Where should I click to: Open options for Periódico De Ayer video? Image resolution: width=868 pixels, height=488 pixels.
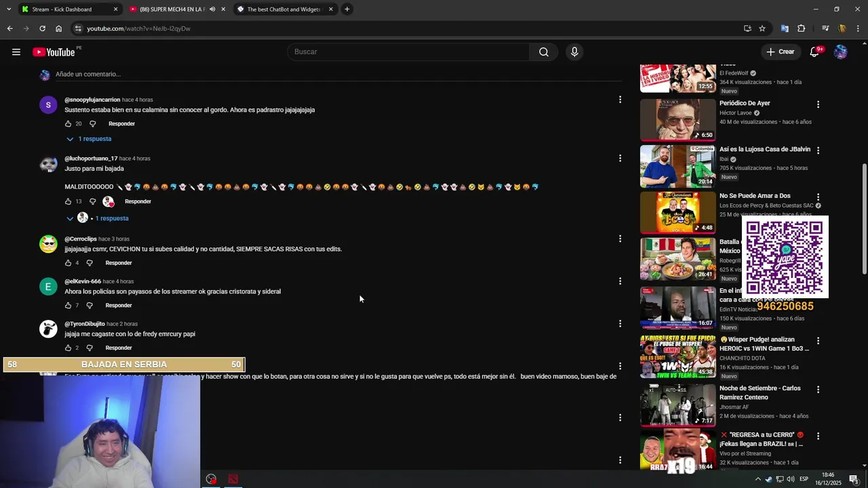(x=818, y=104)
